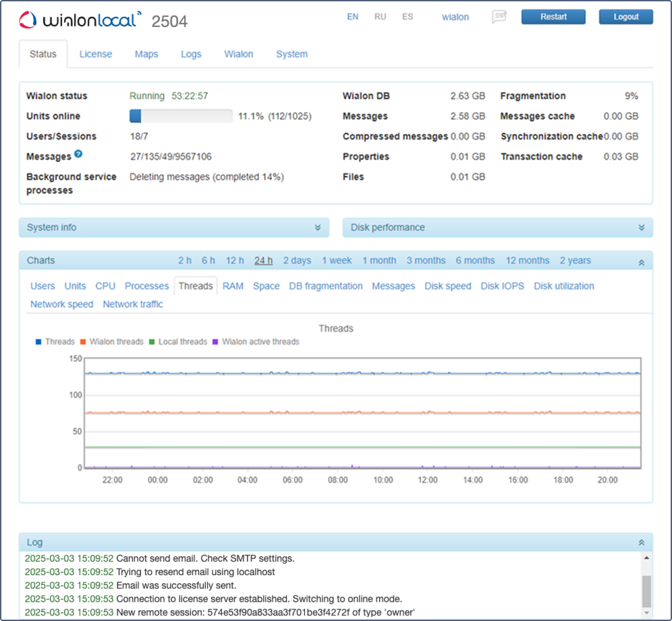The height and width of the screenshot is (621, 672).
Task: Open the Disk IOPS chart tab
Action: (x=502, y=286)
